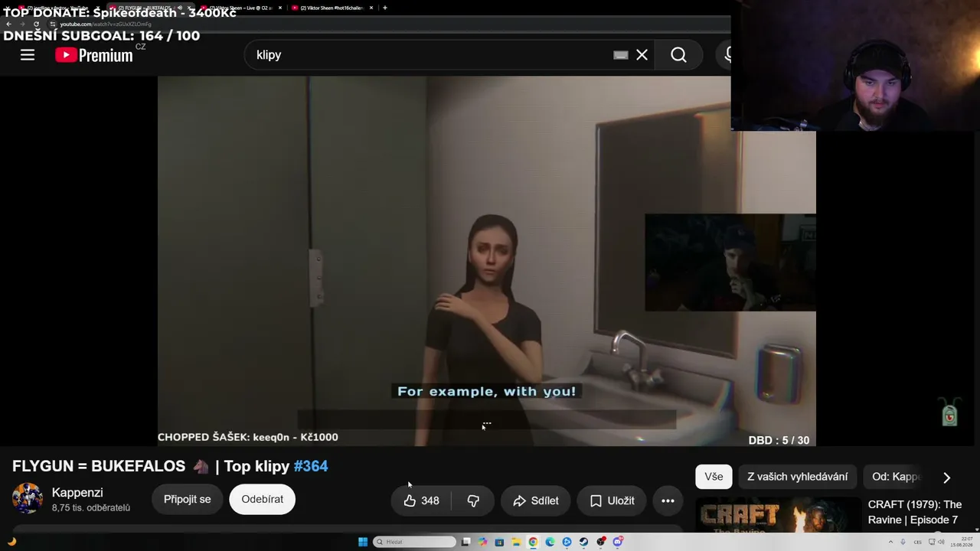Subscribe using the Odebírat button
The image size is (980, 551).
click(262, 499)
